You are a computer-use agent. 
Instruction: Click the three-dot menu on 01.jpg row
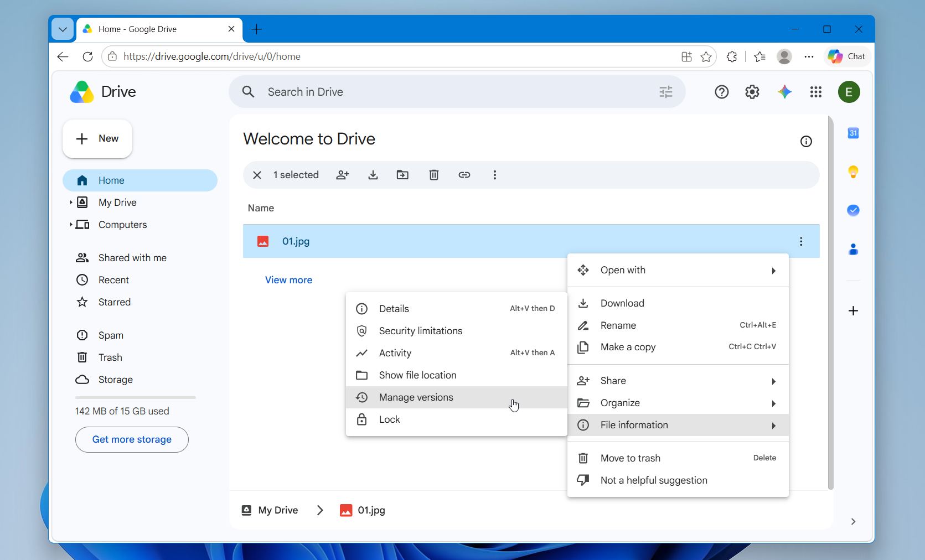(x=801, y=241)
